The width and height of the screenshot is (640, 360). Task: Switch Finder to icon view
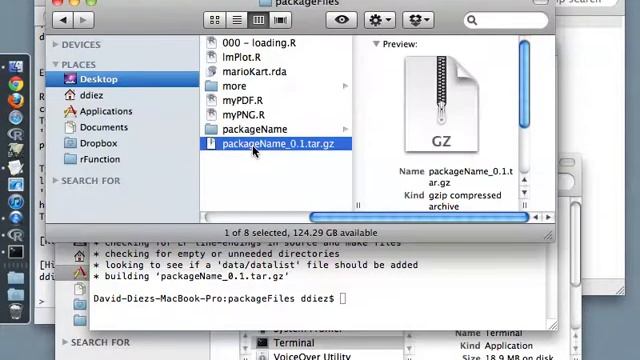(215, 20)
